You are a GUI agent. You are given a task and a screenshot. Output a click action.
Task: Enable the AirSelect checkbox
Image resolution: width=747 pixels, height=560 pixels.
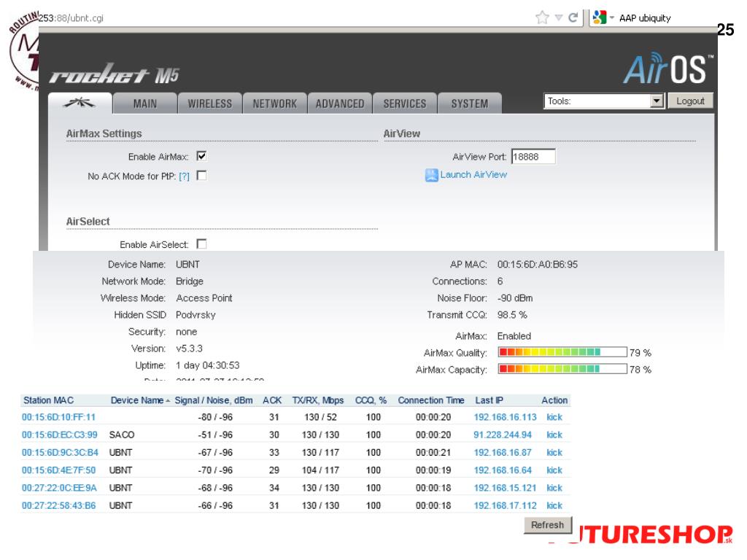point(201,244)
